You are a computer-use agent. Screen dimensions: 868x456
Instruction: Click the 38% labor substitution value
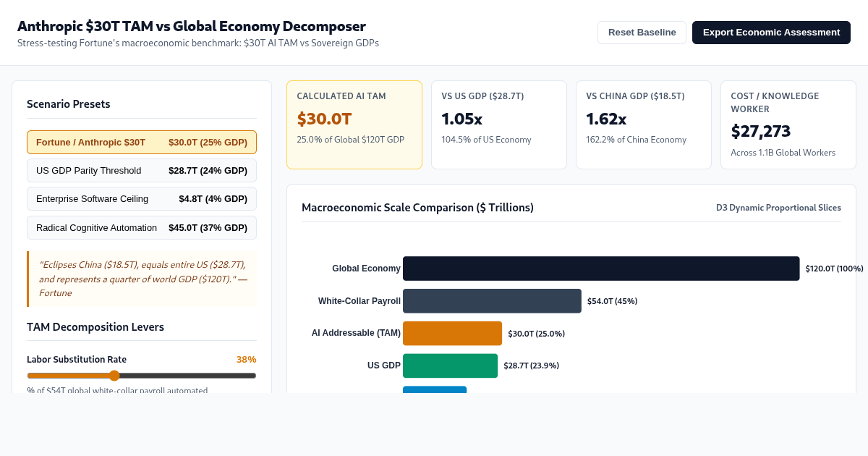coord(246,360)
